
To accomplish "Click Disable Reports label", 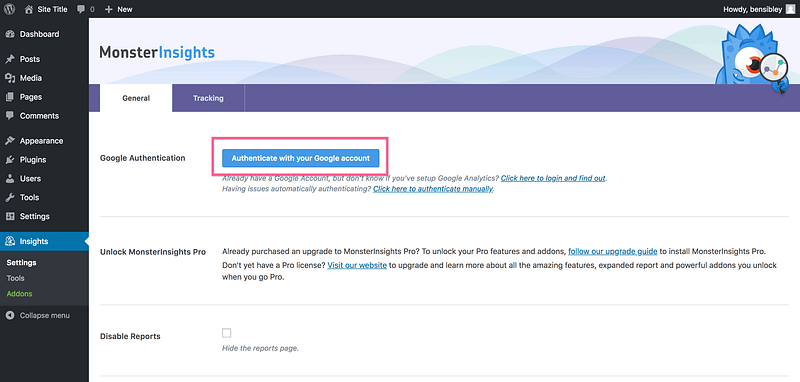I will click(x=130, y=337).
